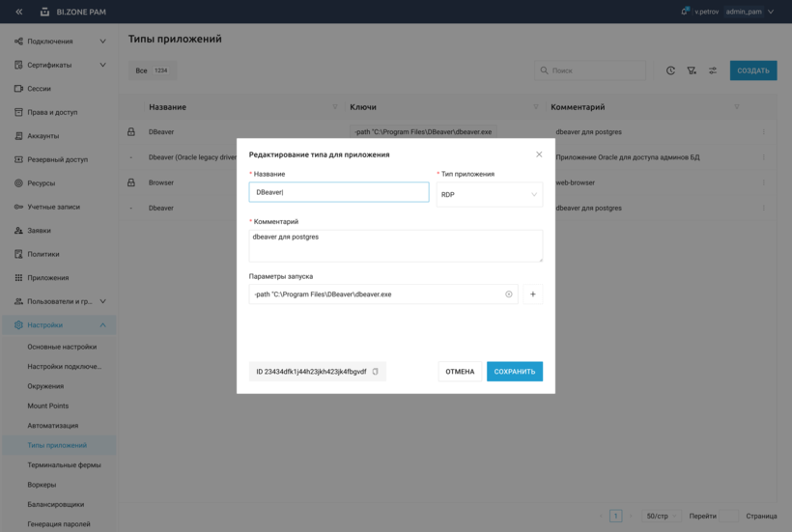Screen dimensions: 792x532
Task: Reset filters with the funnel-x icon
Action: pyautogui.click(x=692, y=70)
